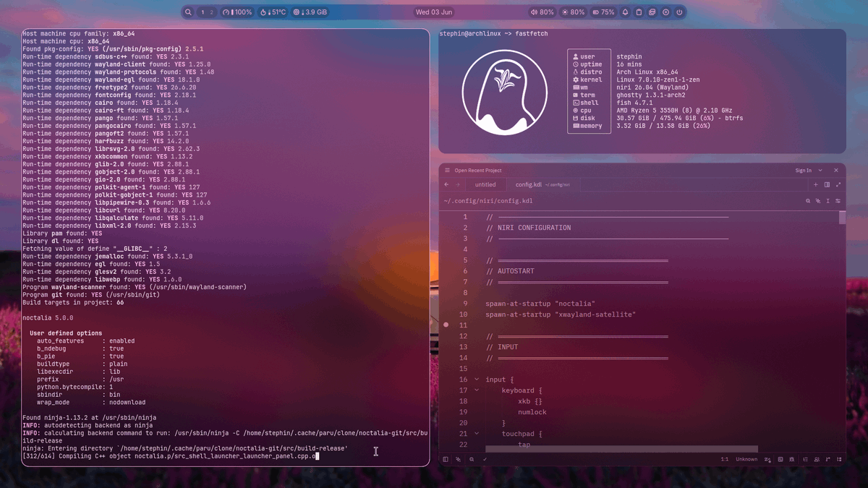The height and width of the screenshot is (488, 868).
Task: Click the CPU usage 100% widget
Action: [237, 12]
